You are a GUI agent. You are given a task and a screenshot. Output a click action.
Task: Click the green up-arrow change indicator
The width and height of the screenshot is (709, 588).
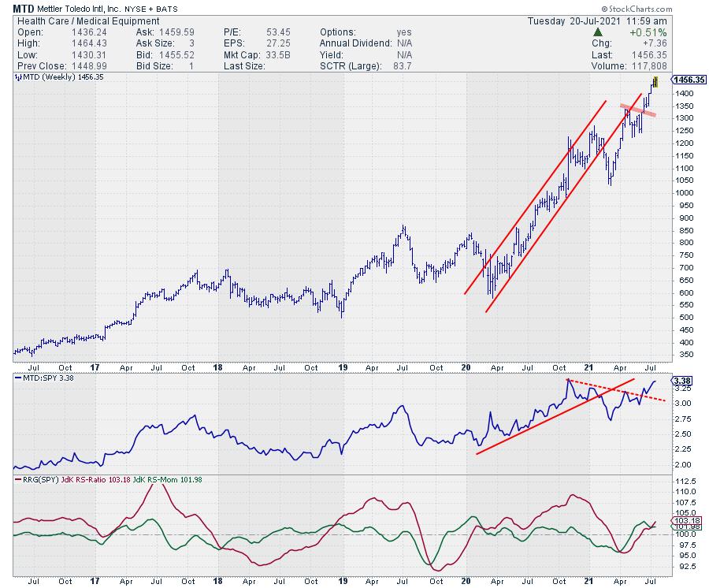[598, 32]
